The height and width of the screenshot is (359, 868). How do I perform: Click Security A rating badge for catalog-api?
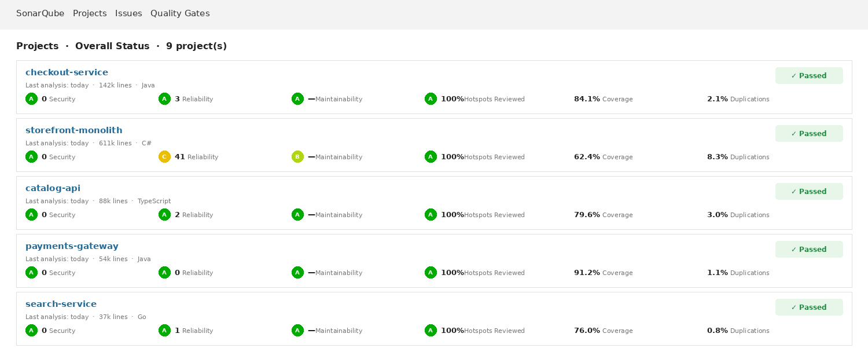click(x=31, y=215)
